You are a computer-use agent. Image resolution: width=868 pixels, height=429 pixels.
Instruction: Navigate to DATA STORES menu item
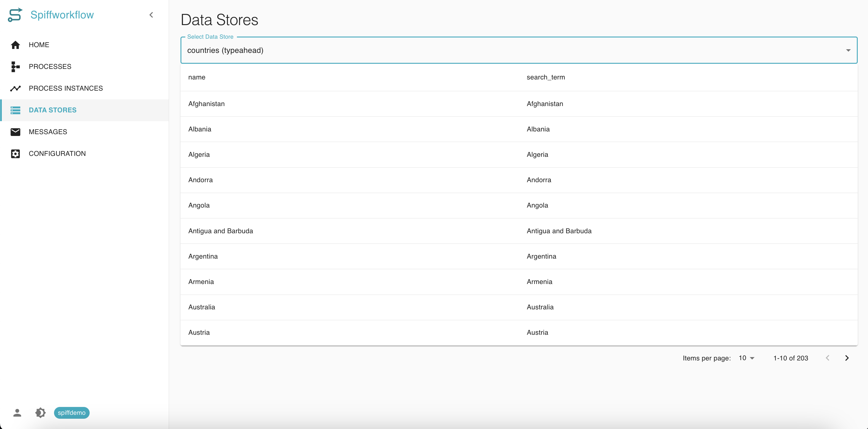click(x=84, y=110)
